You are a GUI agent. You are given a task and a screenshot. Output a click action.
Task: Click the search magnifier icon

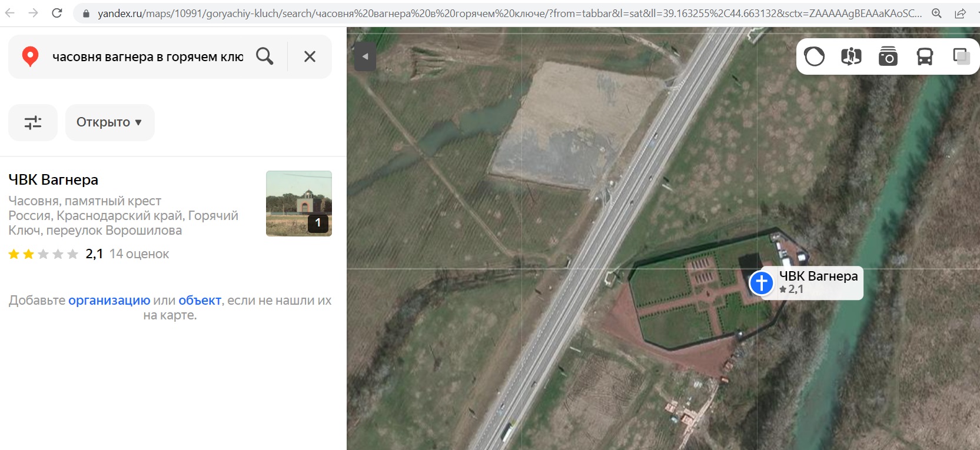265,56
